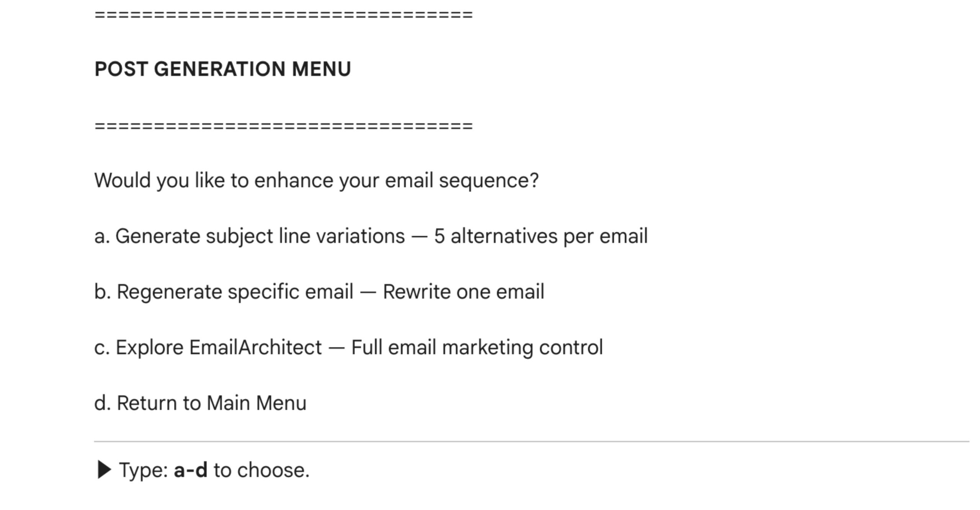Click the "5 alternatives per email" text
The image size is (980, 510).
pyautogui.click(x=541, y=236)
